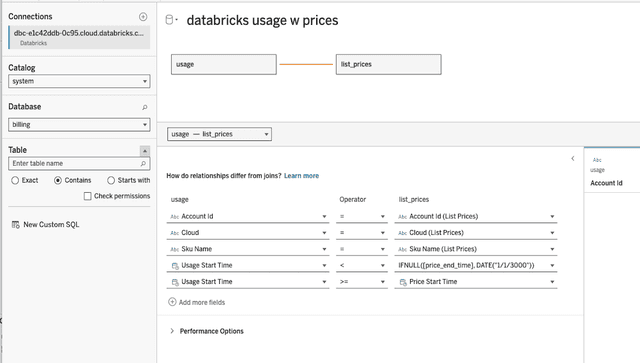
Task: Open the Database billing dropdown
Action: point(79,125)
